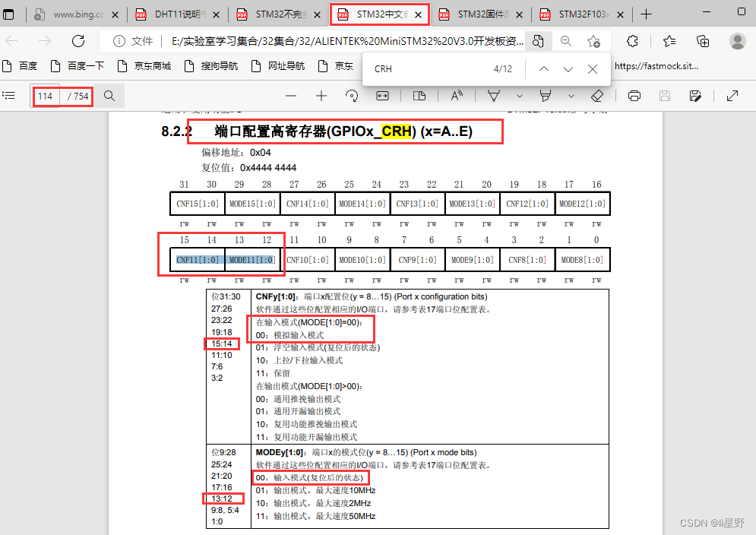Zoom in using the plus control
This screenshot has width=756, height=535.
point(320,96)
